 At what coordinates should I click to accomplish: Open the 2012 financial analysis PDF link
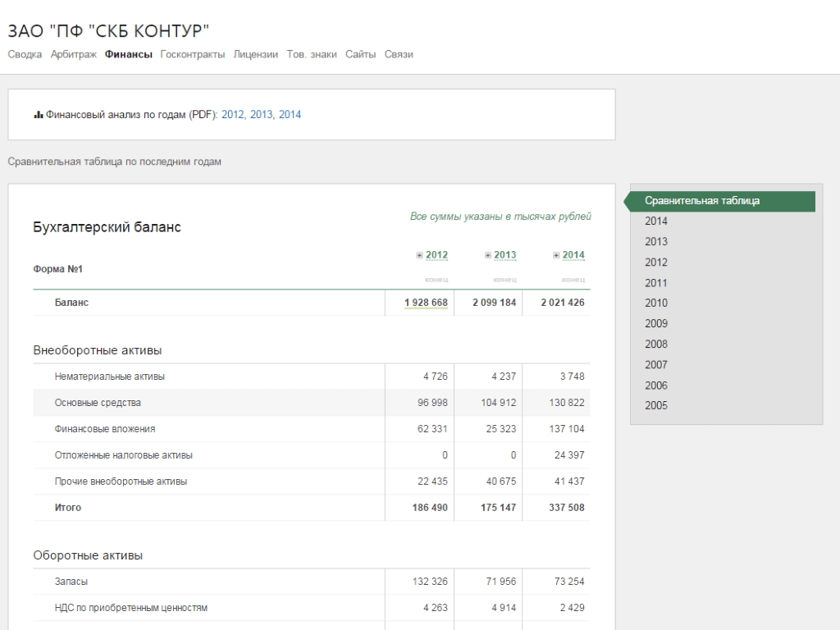[232, 115]
